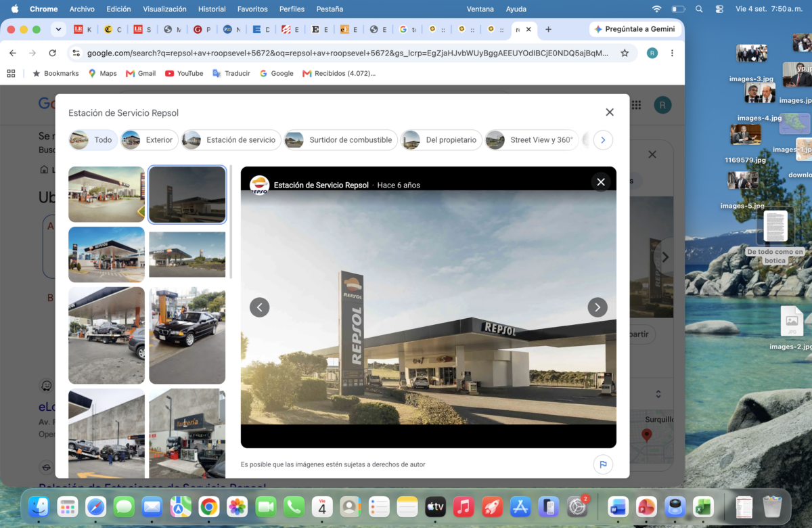Open the tow truck under canopy thumbnail
Image resolution: width=812 pixels, height=528 pixels.
pyautogui.click(x=106, y=335)
